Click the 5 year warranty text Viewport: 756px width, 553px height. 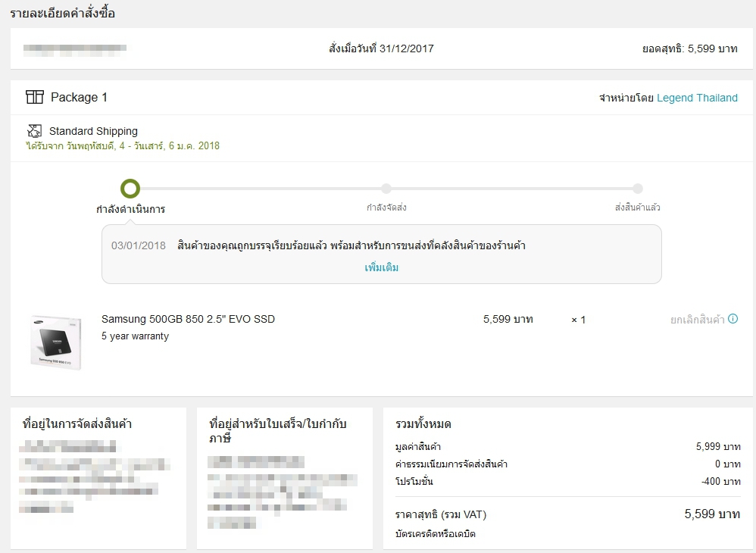pyautogui.click(x=135, y=336)
